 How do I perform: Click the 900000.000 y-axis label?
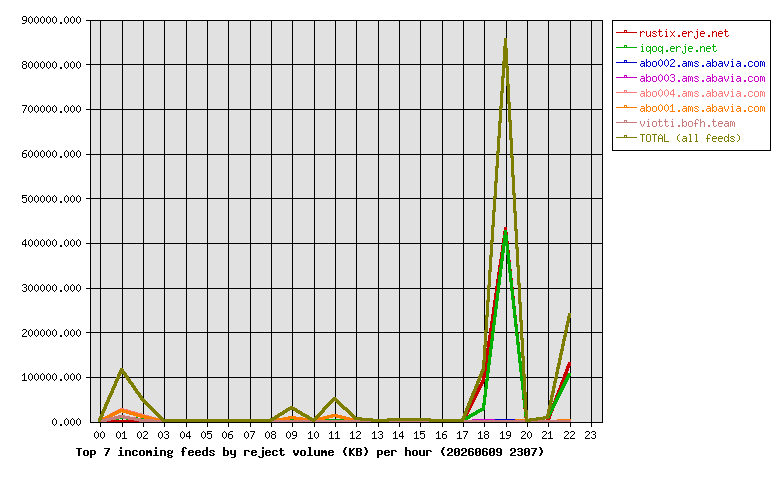click(51, 20)
